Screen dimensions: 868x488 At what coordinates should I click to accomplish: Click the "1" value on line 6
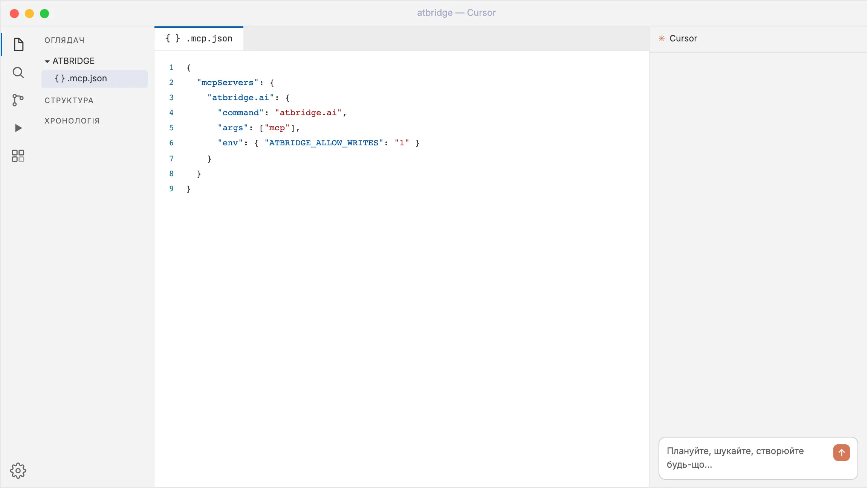click(402, 143)
